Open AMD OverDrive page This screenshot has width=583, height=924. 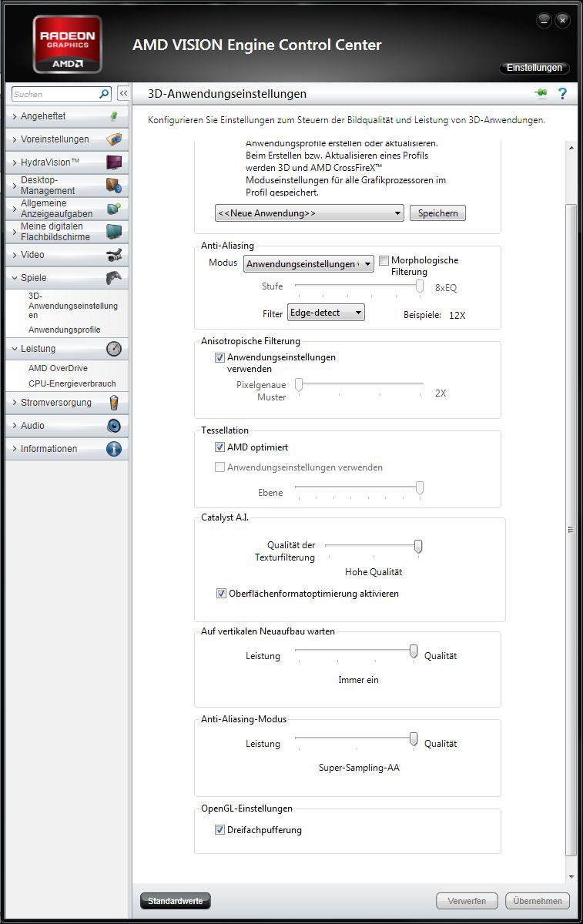[58, 368]
